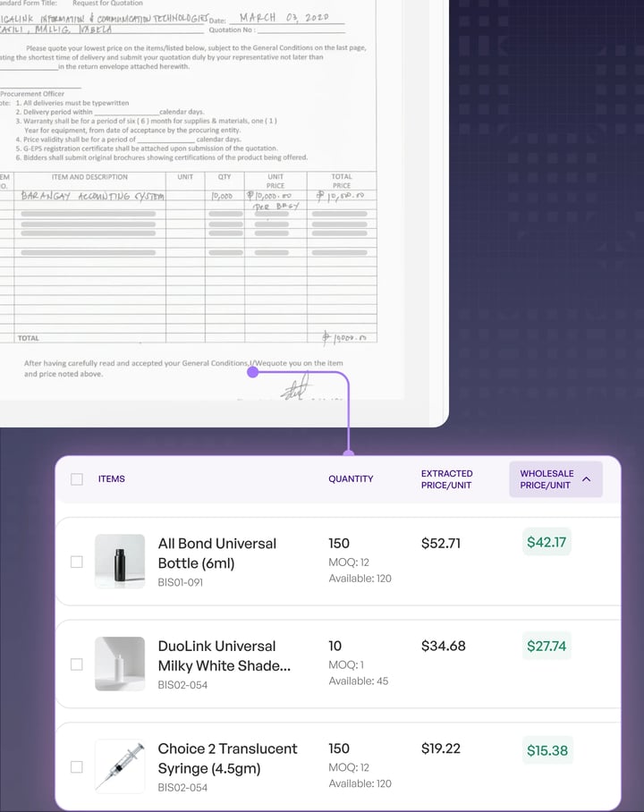The height and width of the screenshot is (812, 644).
Task: Click the Items column header
Action: pyautogui.click(x=112, y=479)
